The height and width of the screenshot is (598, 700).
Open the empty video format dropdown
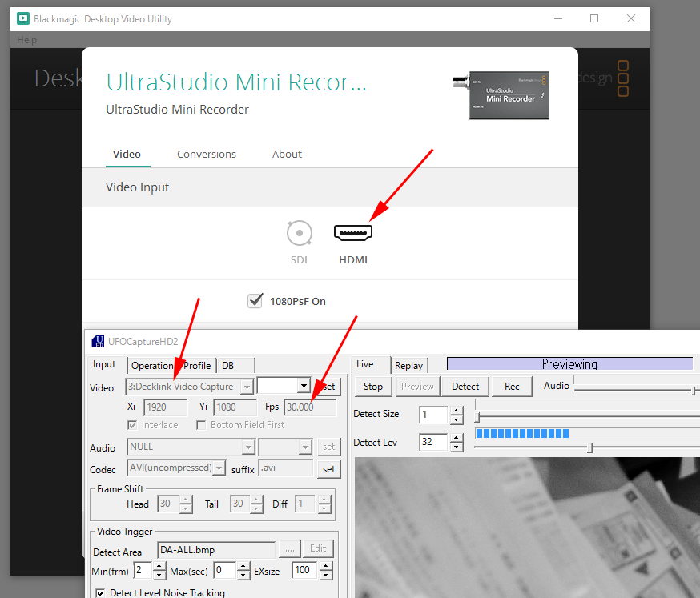(284, 386)
